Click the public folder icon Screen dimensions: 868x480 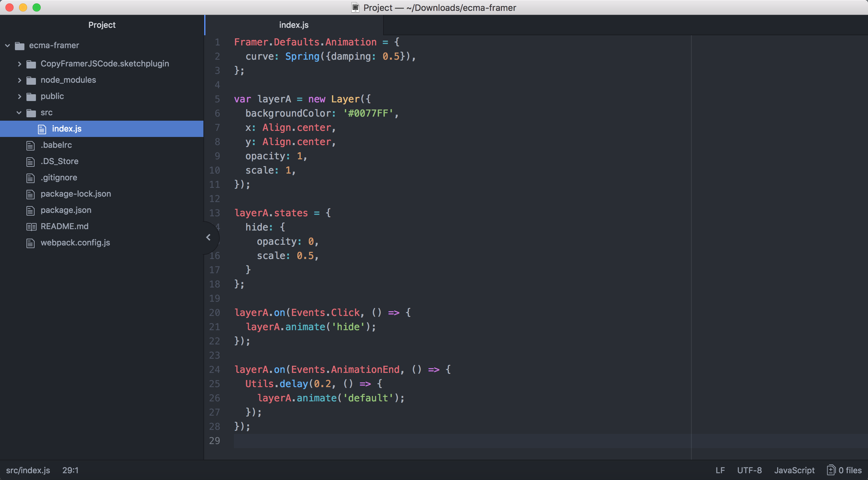31,96
